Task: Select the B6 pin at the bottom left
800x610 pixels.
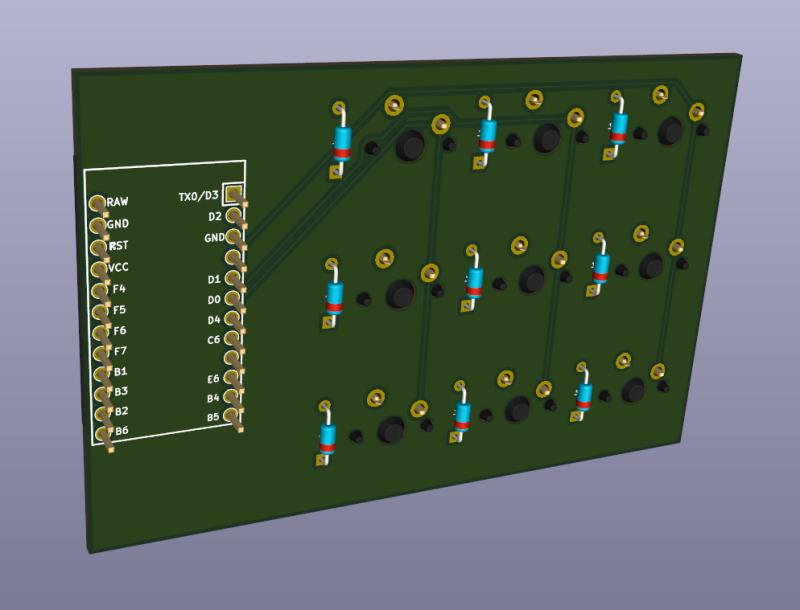Action: point(102,433)
